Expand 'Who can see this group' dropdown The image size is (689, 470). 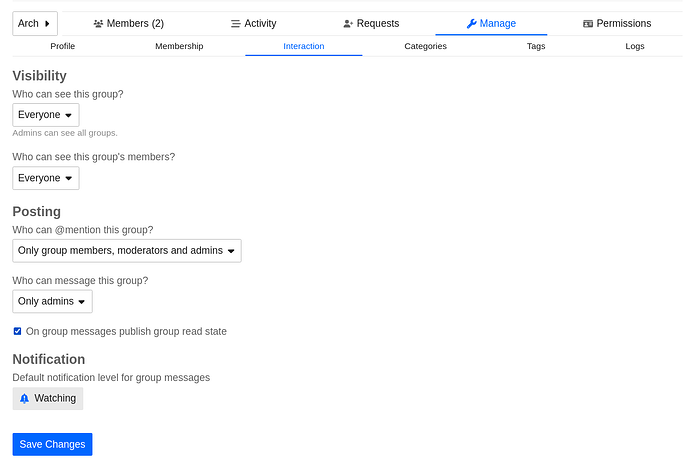46,115
